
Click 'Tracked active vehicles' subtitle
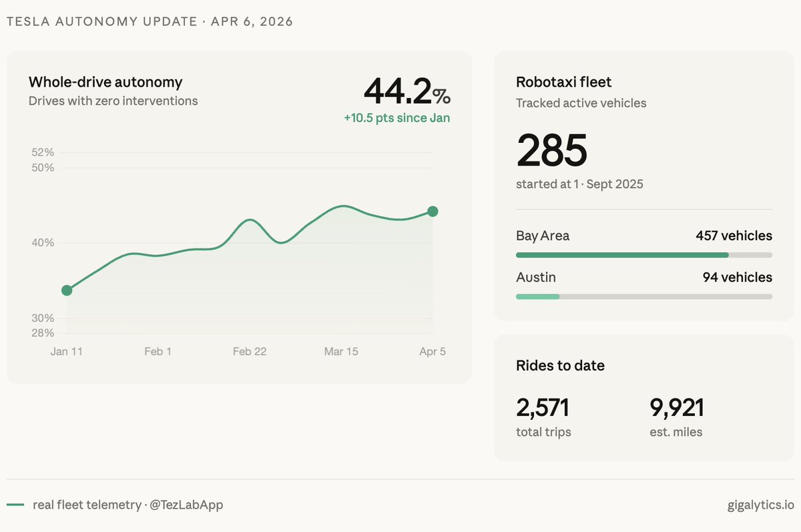pyautogui.click(x=581, y=103)
